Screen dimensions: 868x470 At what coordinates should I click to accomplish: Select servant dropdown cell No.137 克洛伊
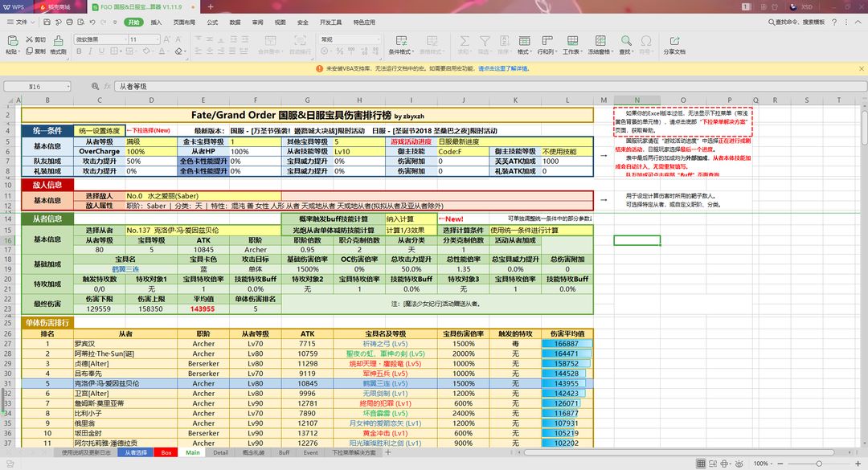(203, 231)
